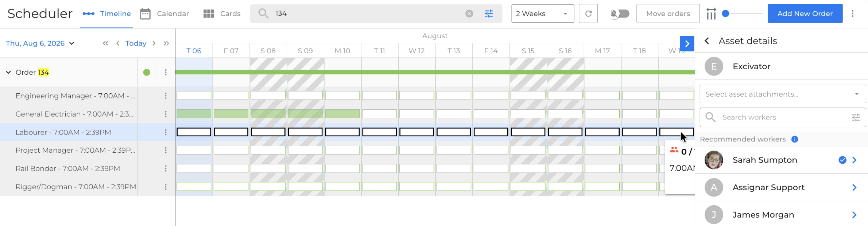This screenshot has height=226, width=868.
Task: Click the Order 134 green status dot
Action: click(x=147, y=72)
